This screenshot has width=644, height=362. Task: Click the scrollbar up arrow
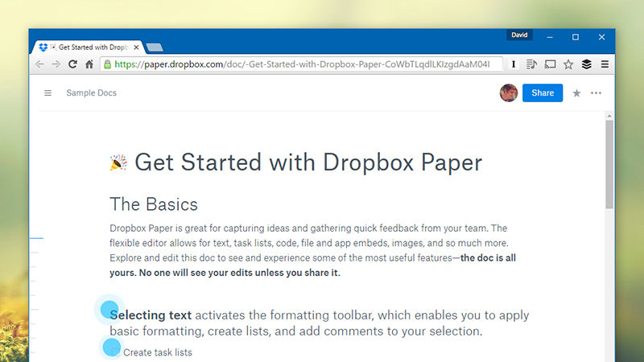point(609,116)
